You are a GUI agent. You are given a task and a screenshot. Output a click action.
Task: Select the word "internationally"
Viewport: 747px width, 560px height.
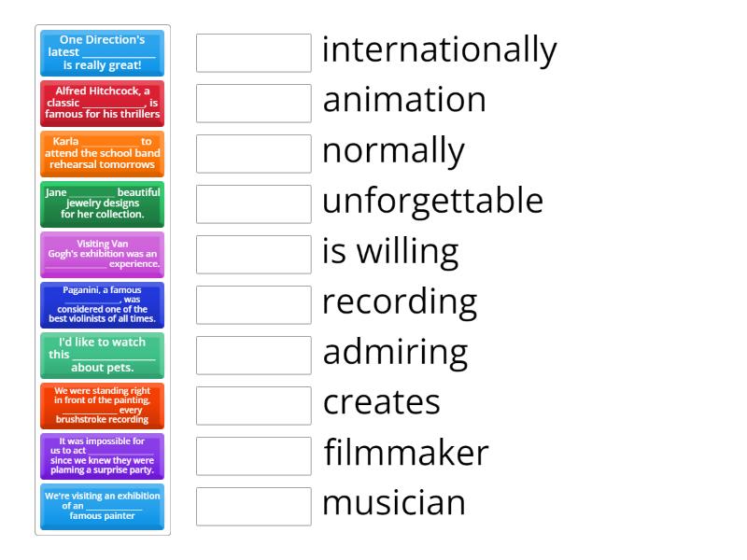pos(438,49)
